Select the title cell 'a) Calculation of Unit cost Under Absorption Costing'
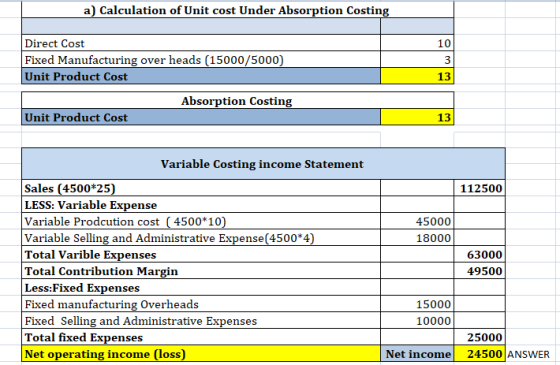The width and height of the screenshot is (560, 365). coord(238,10)
